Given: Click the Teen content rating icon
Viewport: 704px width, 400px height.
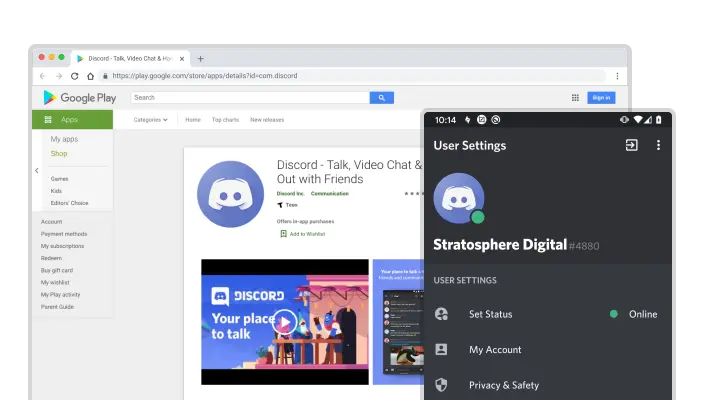Looking at the screenshot, I should pyautogui.click(x=280, y=205).
